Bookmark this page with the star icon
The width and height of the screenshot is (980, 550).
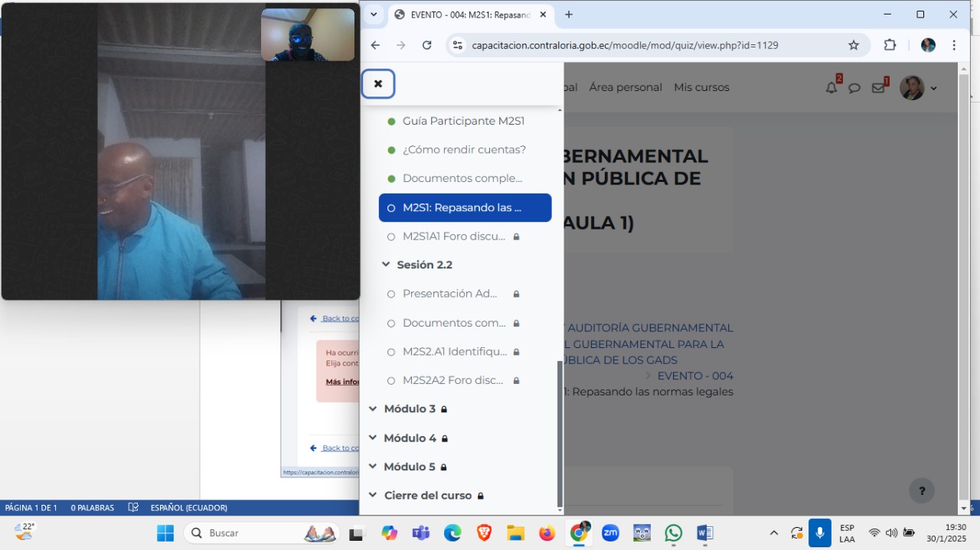(854, 45)
